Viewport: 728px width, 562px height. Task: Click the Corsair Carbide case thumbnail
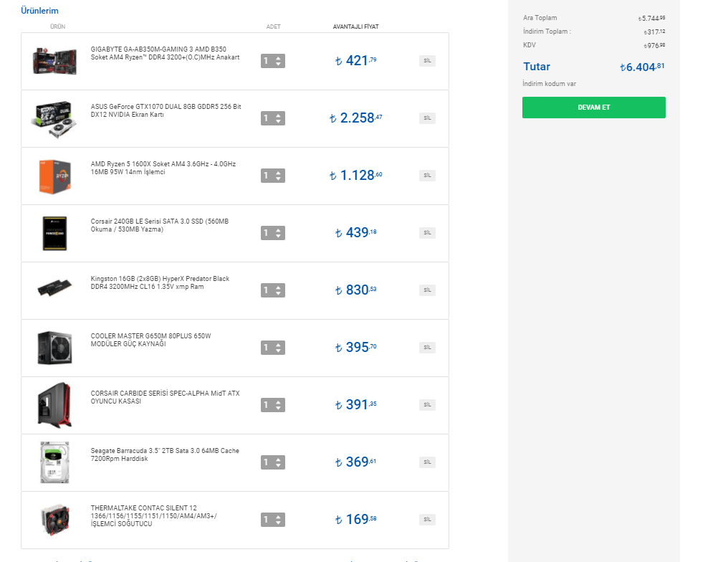tap(54, 405)
